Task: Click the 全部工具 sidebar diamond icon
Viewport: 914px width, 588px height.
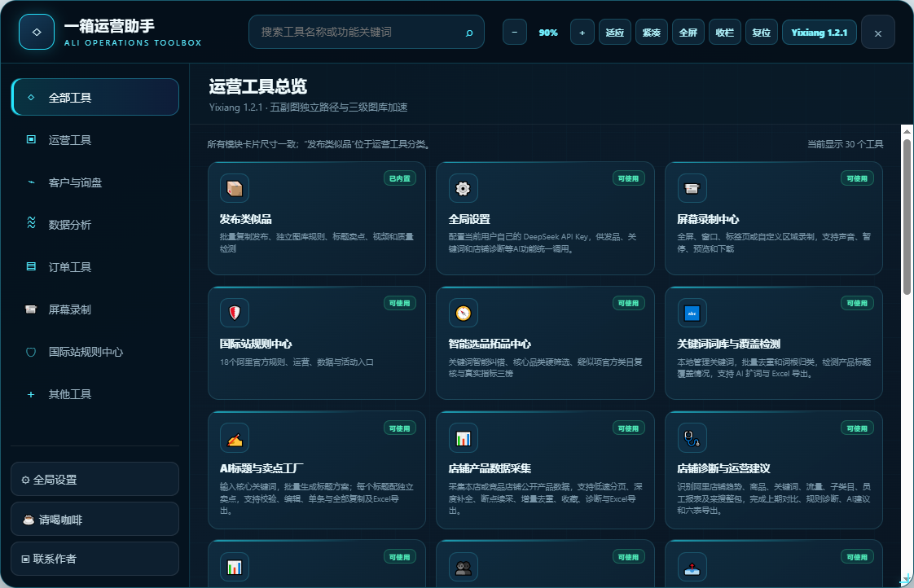Action: coord(31,97)
